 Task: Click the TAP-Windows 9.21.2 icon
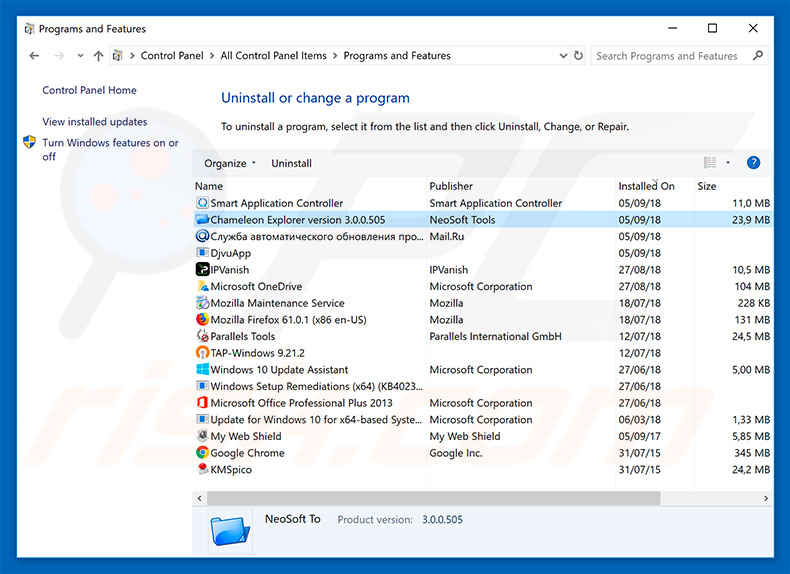[202, 353]
